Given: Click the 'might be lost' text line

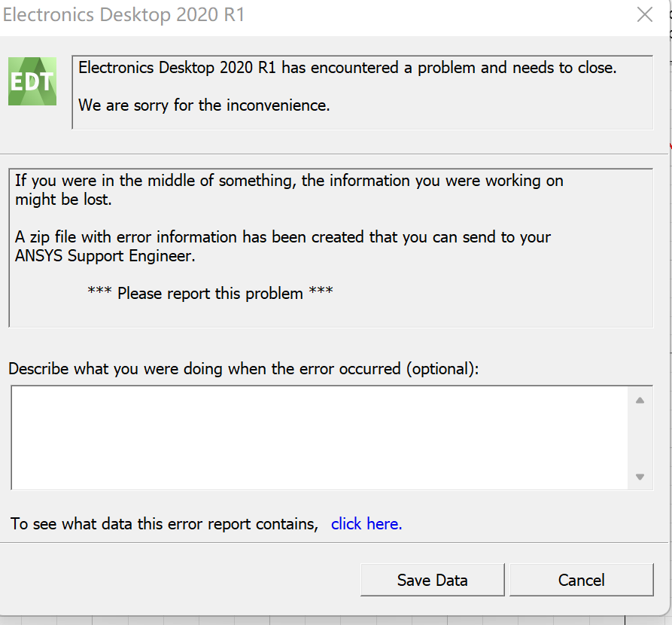Looking at the screenshot, I should tap(63, 200).
